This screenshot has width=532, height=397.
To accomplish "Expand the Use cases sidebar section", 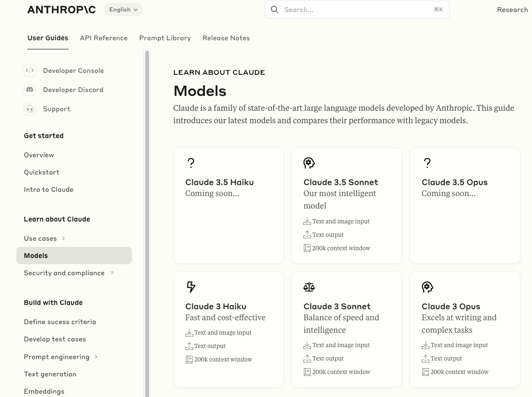I will tap(63, 238).
